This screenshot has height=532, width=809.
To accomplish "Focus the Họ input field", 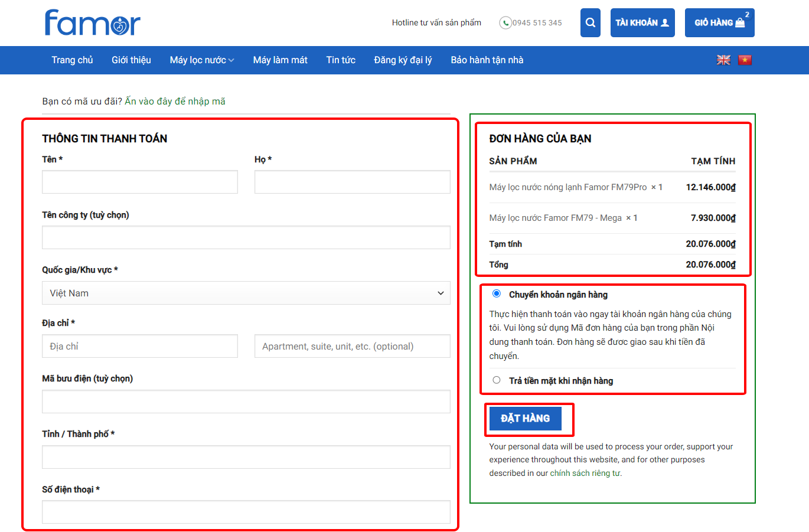I will [353, 182].
